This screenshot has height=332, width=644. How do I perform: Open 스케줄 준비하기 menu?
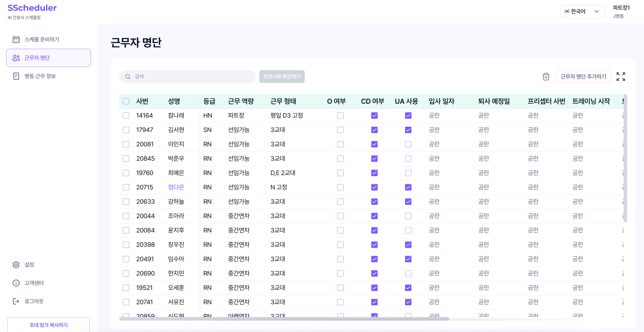(48, 40)
